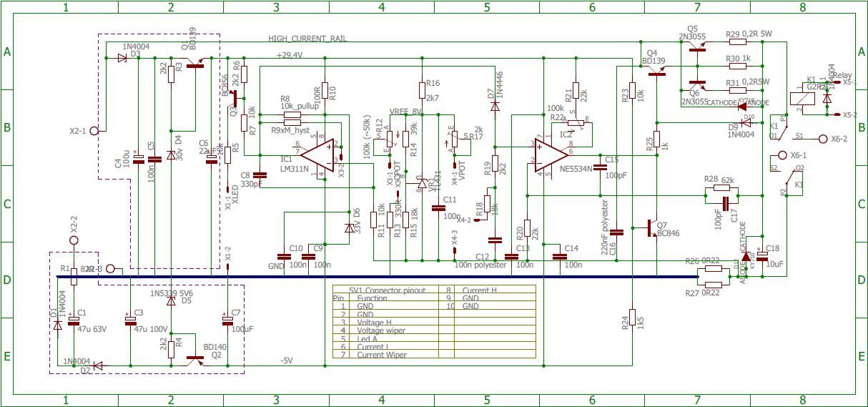Click the Q2 BD140 transistor symbol
868x407 pixels.
(x=196, y=360)
